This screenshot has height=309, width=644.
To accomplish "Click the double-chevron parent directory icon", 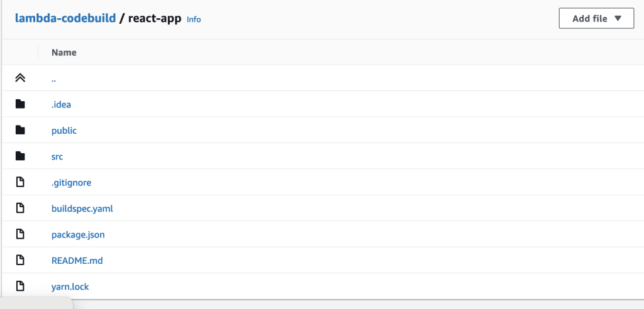I will click(x=20, y=78).
